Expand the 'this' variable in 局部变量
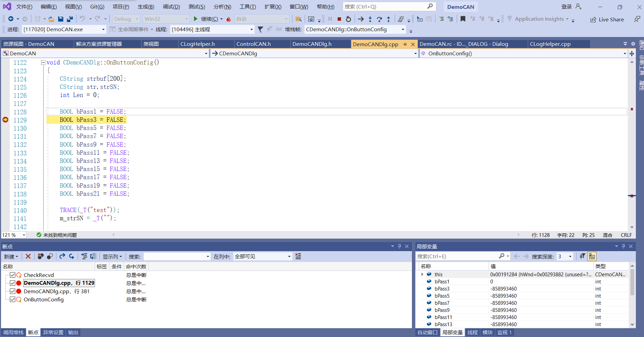The width and height of the screenshot is (644, 337). tap(422, 274)
